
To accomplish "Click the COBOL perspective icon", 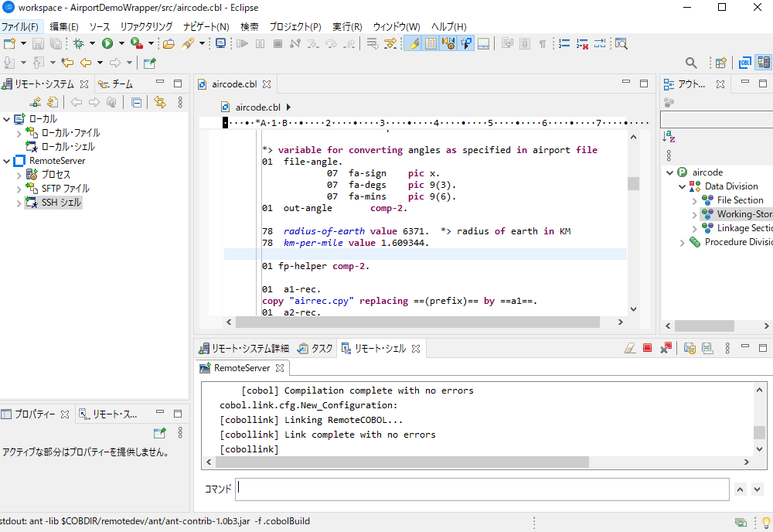I will tap(745, 63).
